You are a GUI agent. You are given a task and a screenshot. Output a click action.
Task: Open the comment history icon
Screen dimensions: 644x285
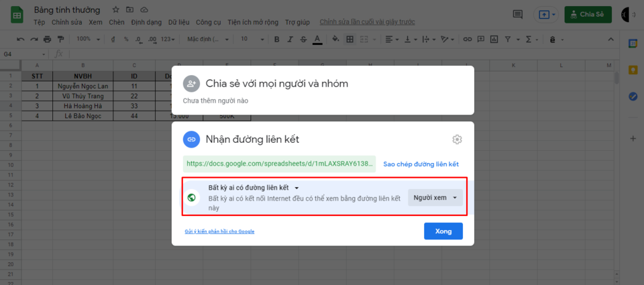(x=517, y=14)
